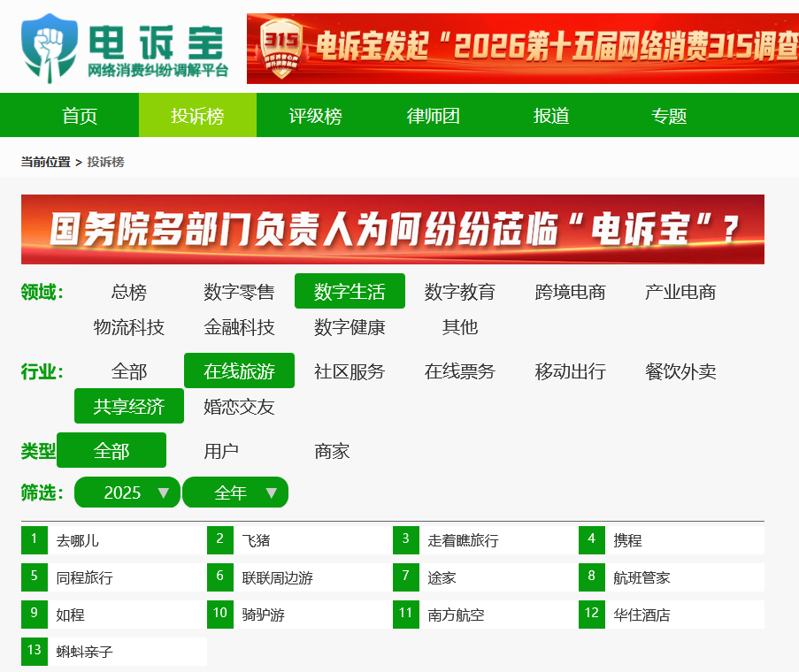Open the 全年 period dropdown
This screenshot has width=799, height=672.
tap(235, 492)
